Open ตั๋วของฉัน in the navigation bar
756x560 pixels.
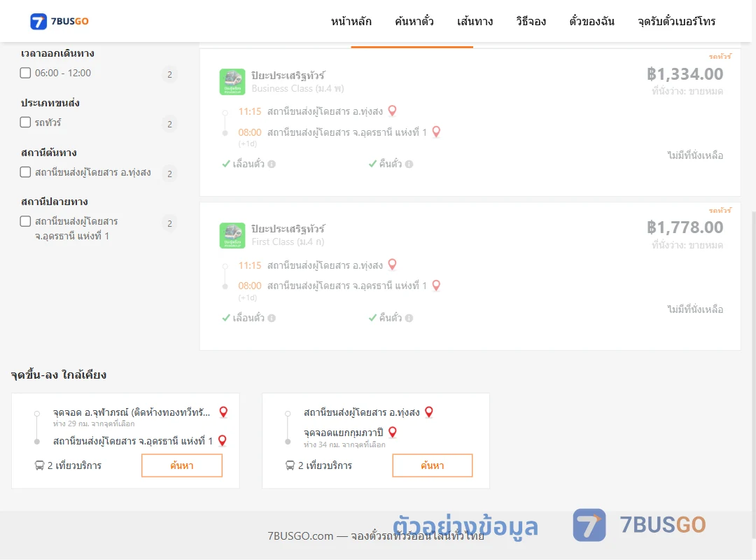(591, 21)
